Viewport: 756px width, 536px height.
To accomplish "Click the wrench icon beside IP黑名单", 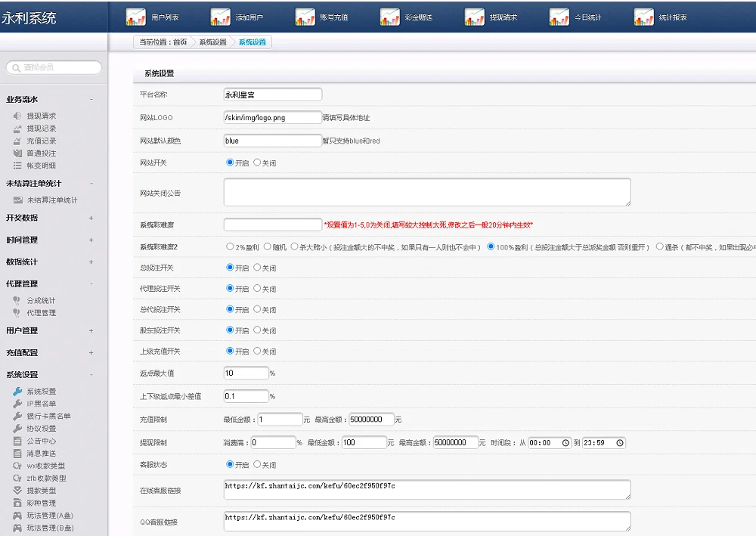I will 17,404.
